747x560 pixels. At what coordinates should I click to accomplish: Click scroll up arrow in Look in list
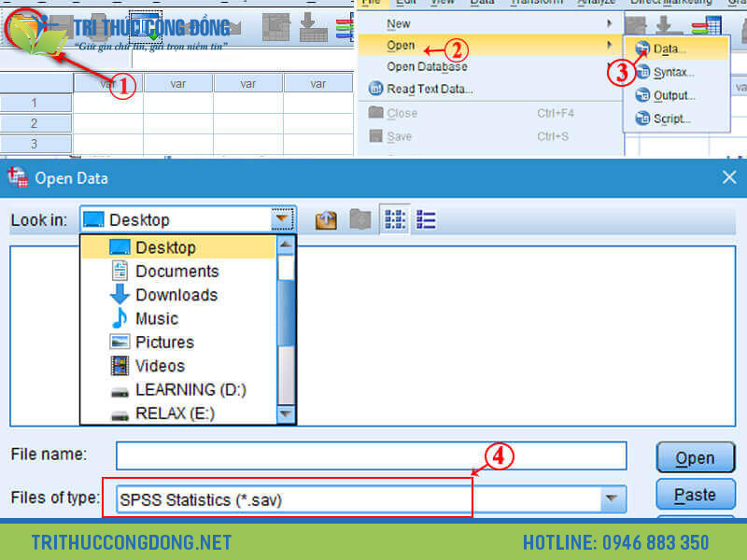tap(286, 245)
